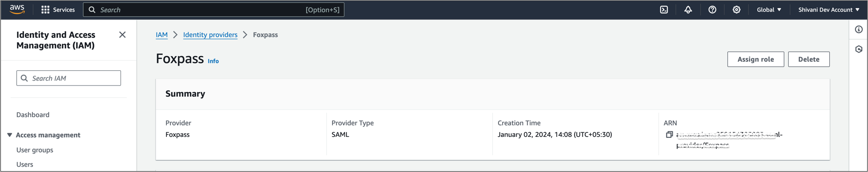The width and height of the screenshot is (868, 172).
Task: Open the Shivani Dev Account menu
Action: tap(829, 9)
